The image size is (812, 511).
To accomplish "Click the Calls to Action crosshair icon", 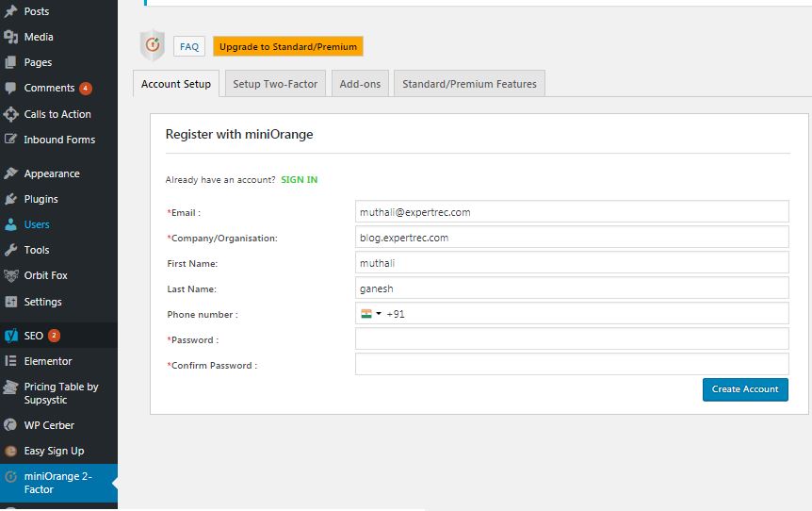I will click(x=10, y=114).
